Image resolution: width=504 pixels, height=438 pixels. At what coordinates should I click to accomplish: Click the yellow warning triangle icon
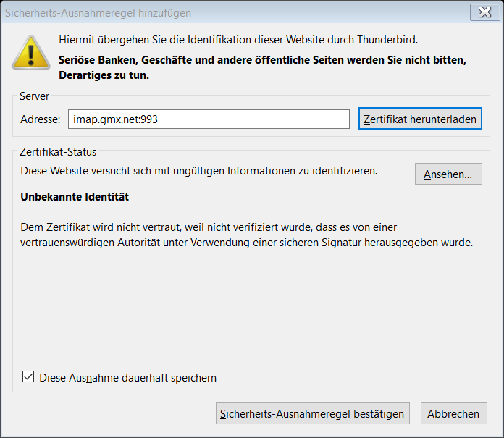tap(31, 52)
